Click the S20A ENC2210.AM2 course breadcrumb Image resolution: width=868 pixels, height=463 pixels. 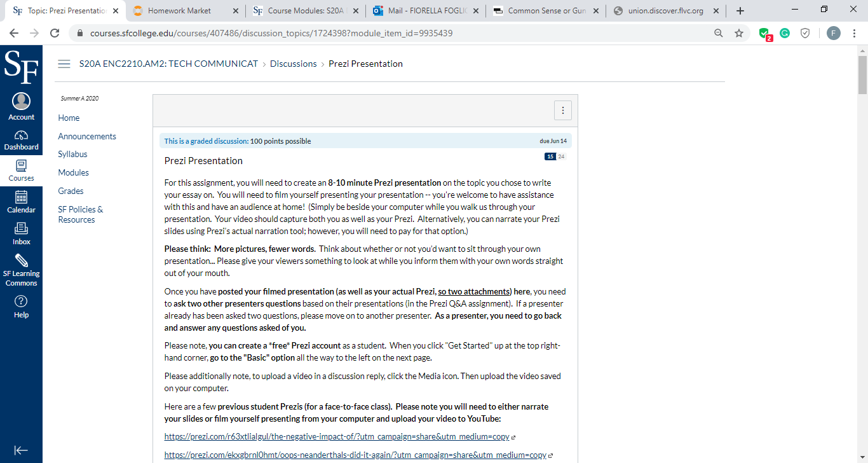(x=168, y=64)
